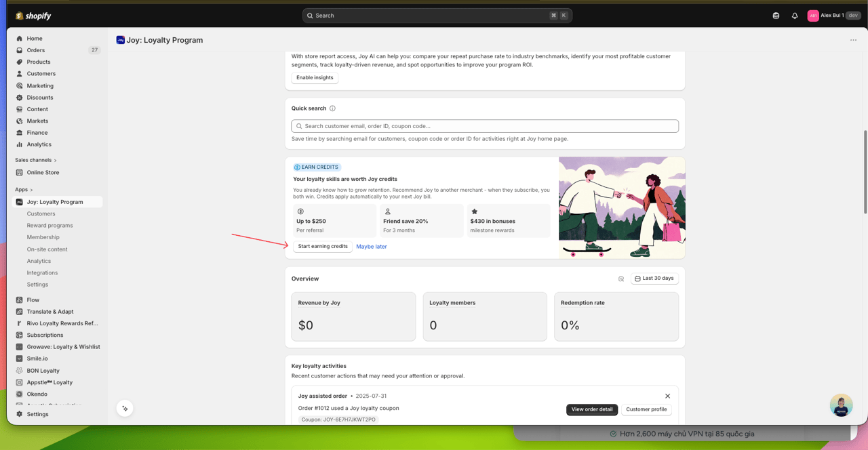868x450 pixels.
Task: Open the Last 30 days date picker
Action: point(654,279)
